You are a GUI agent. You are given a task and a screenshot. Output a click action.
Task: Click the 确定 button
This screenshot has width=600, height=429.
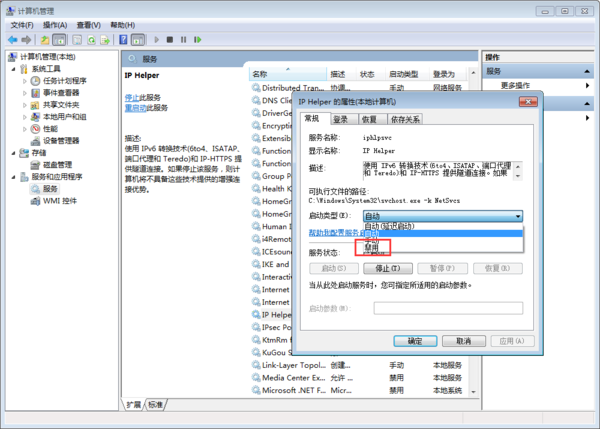[415, 341]
